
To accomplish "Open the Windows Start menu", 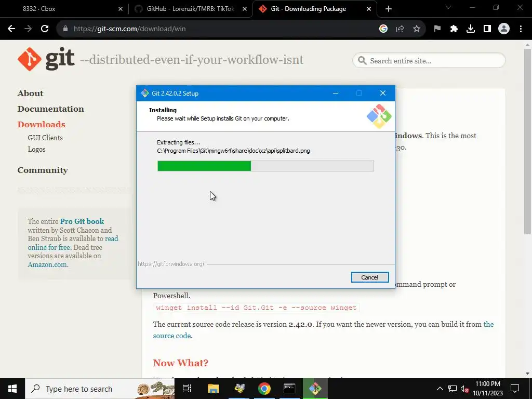I will pyautogui.click(x=12, y=389).
